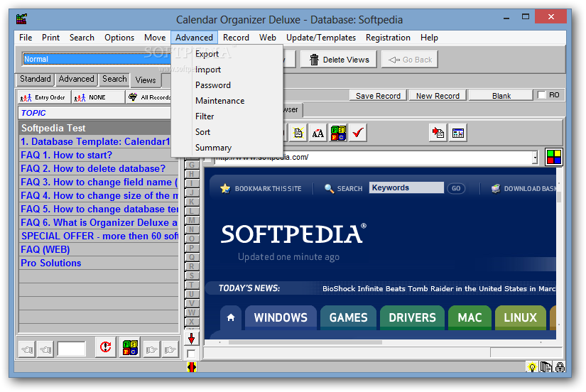This screenshot has height=392, width=586.
Task: Toggle the RO read-only checkbox
Action: click(541, 95)
